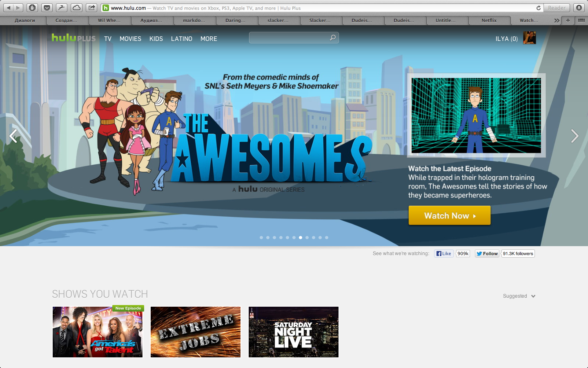Click the Instapaper-style hammer extension icon

tap(62, 8)
